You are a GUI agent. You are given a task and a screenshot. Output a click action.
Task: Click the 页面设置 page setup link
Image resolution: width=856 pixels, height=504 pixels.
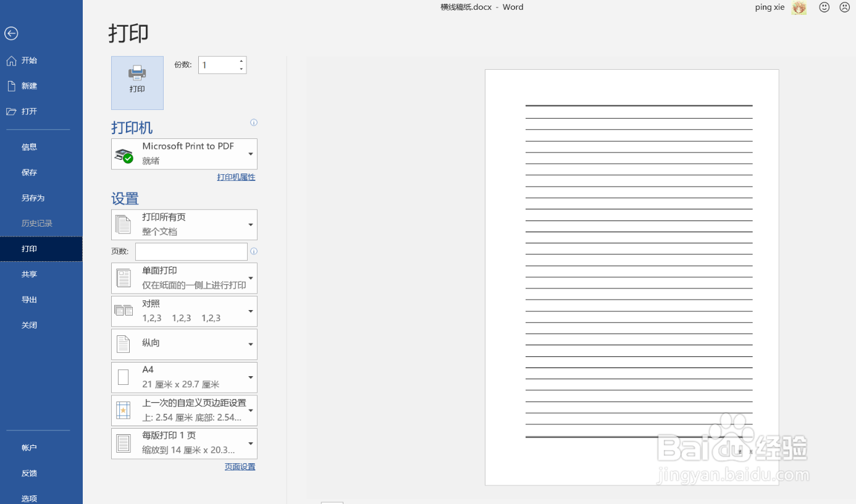[240, 467]
